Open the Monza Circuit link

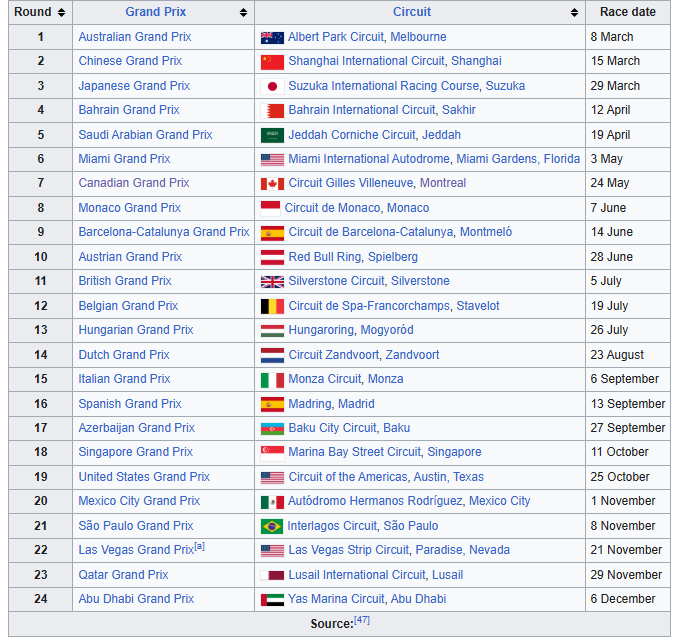(x=325, y=379)
